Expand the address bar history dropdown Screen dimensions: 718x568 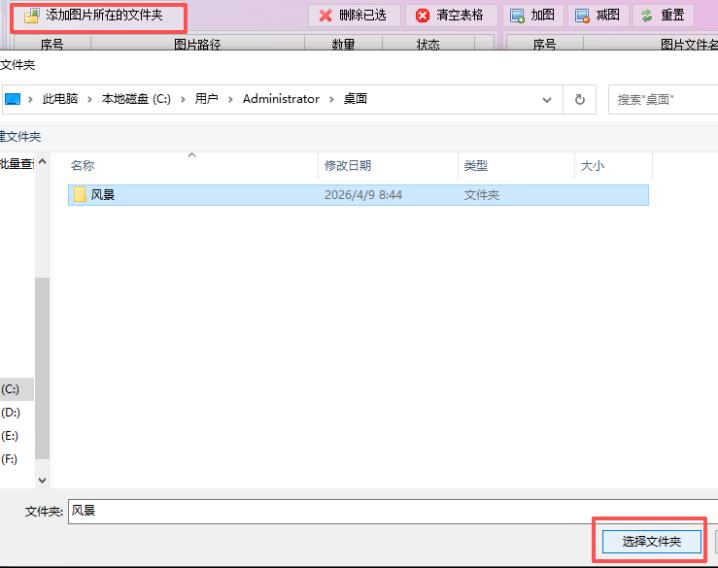click(547, 99)
